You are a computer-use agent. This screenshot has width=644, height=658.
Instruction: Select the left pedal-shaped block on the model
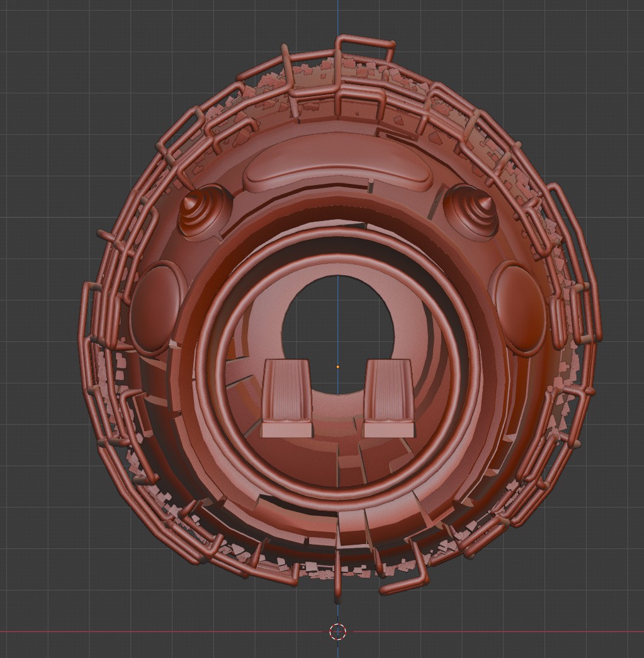(287, 398)
